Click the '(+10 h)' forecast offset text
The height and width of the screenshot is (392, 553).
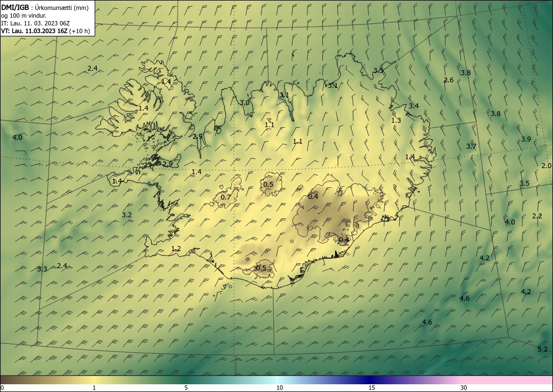point(80,31)
